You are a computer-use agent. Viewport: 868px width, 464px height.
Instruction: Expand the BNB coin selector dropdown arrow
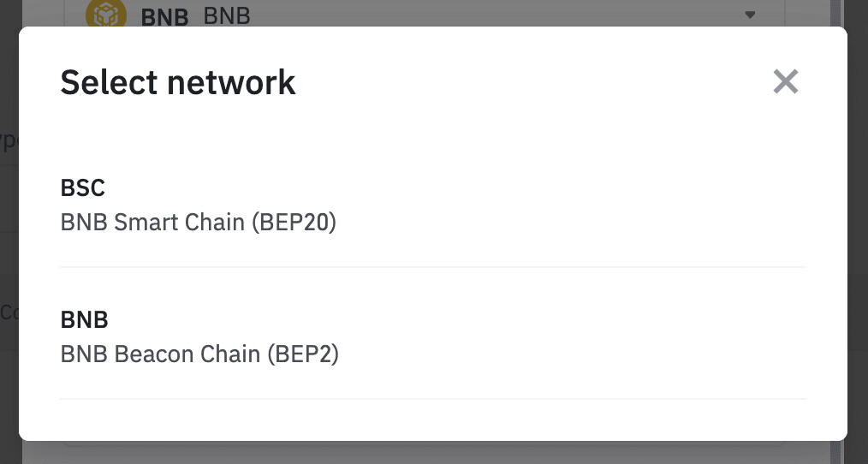point(750,15)
